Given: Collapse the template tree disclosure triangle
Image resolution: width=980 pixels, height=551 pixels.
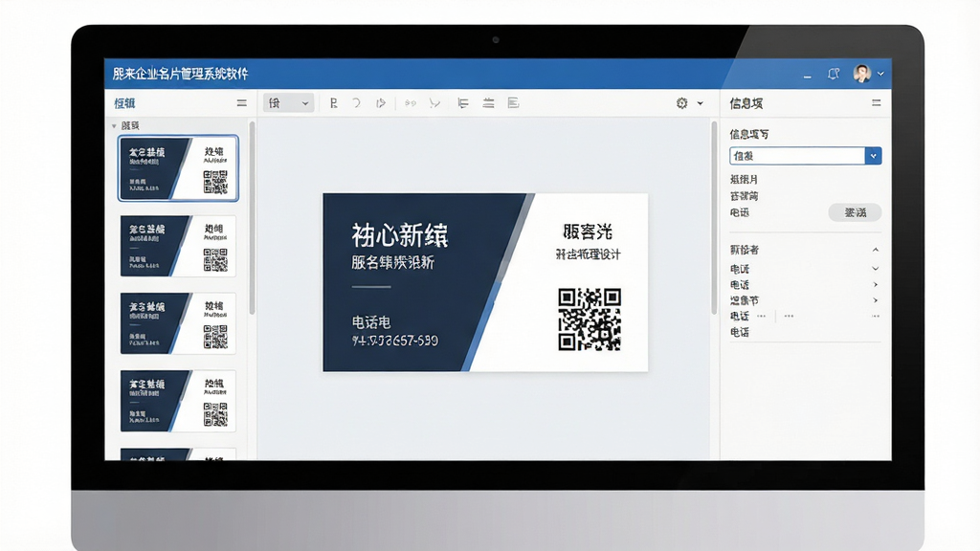Looking at the screenshot, I should coord(114,125).
